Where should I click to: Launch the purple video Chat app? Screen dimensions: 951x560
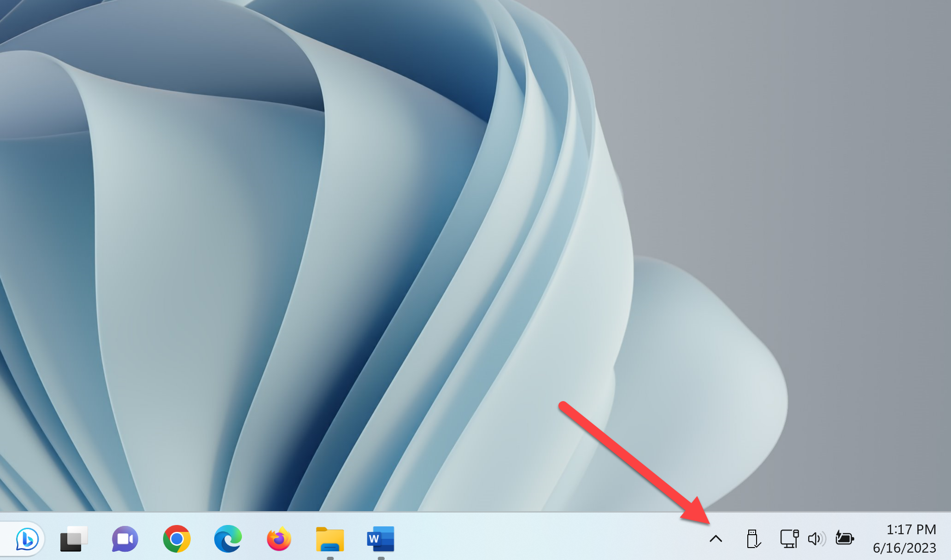coord(125,538)
